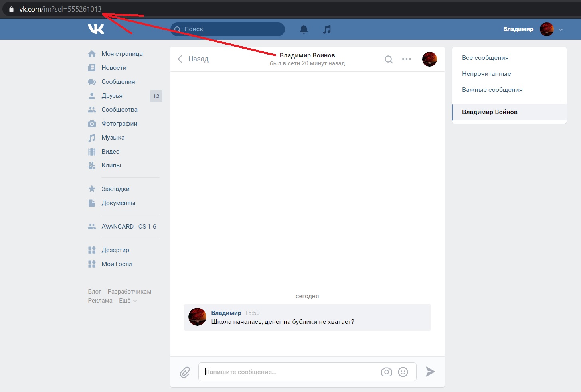Screen dimensions: 581x392
Task: Go back with Назад button
Action: pyautogui.click(x=193, y=59)
